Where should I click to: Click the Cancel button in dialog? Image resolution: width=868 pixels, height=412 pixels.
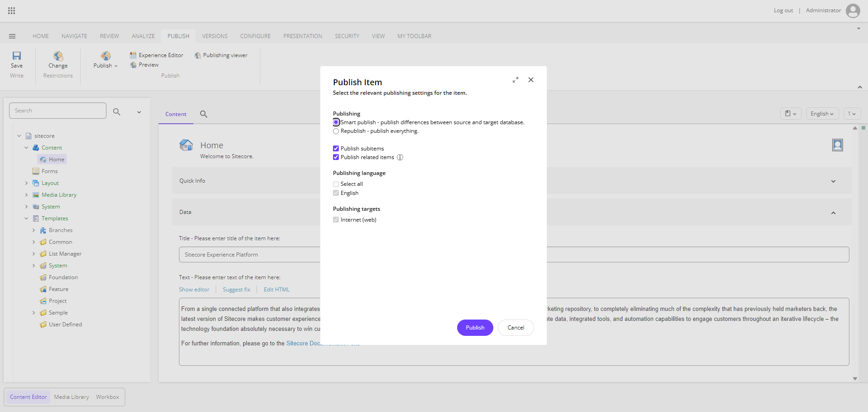point(516,328)
